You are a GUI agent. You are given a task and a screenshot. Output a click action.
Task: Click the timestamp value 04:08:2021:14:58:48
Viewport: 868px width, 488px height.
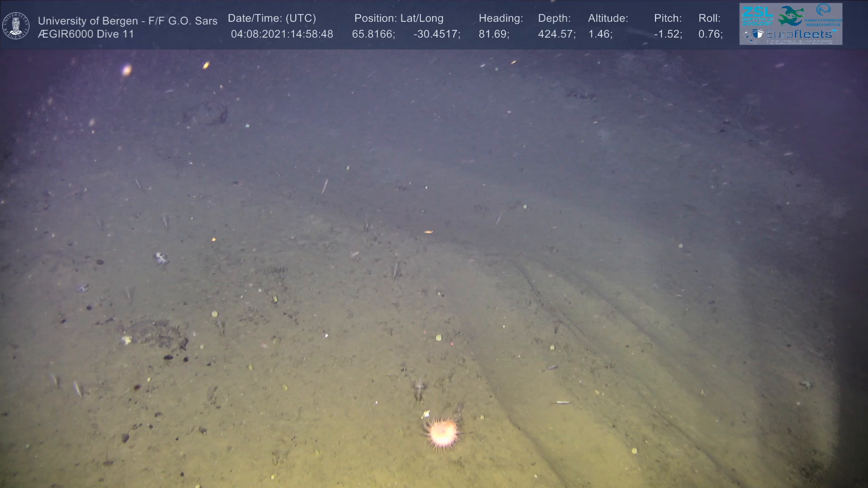[x=282, y=34]
